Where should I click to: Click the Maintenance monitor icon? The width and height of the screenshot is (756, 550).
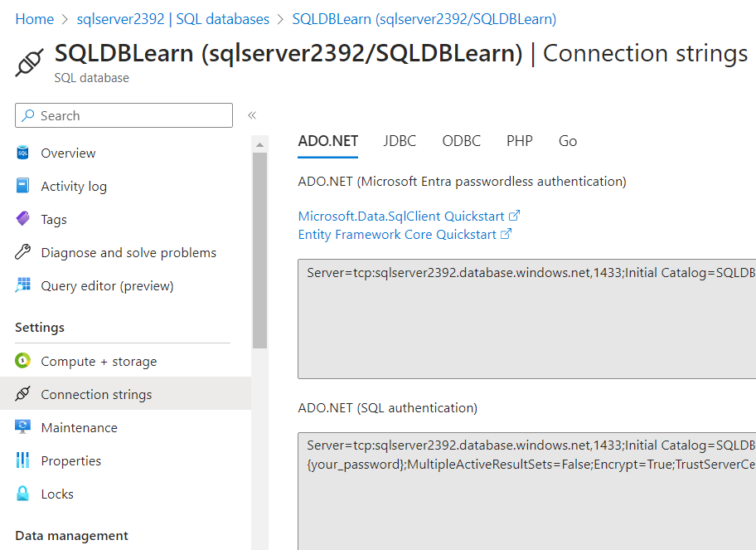(x=22, y=427)
